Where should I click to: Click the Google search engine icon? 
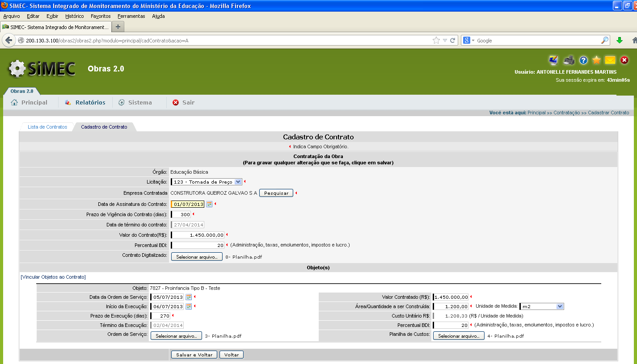tap(467, 40)
